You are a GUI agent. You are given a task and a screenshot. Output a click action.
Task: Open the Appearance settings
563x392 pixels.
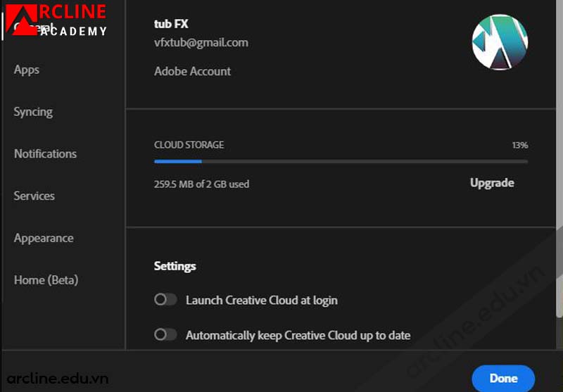tap(44, 238)
